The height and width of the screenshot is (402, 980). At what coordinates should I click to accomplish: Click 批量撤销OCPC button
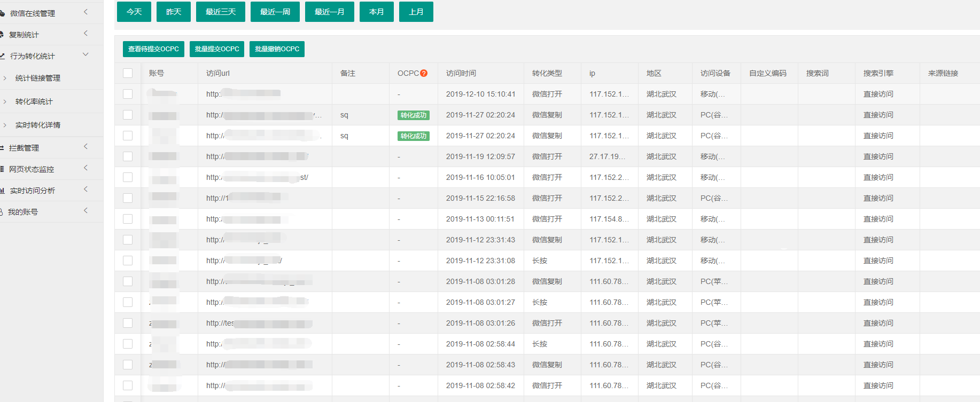(x=277, y=49)
